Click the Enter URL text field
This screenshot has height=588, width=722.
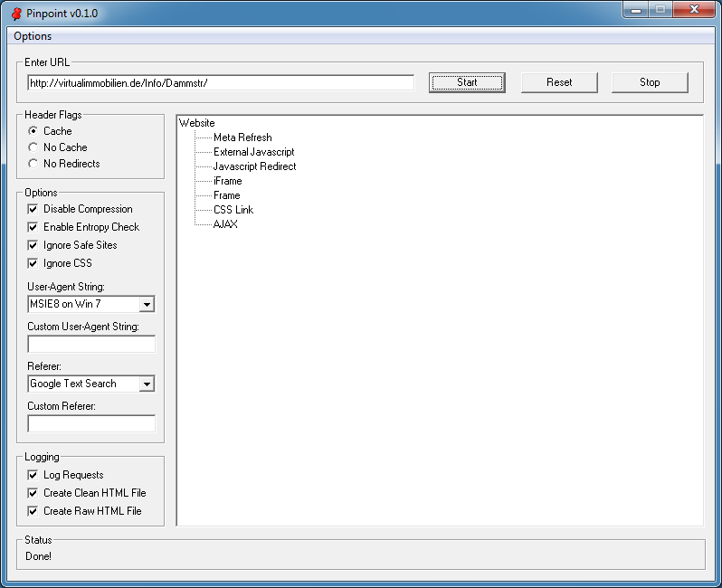pyautogui.click(x=221, y=82)
